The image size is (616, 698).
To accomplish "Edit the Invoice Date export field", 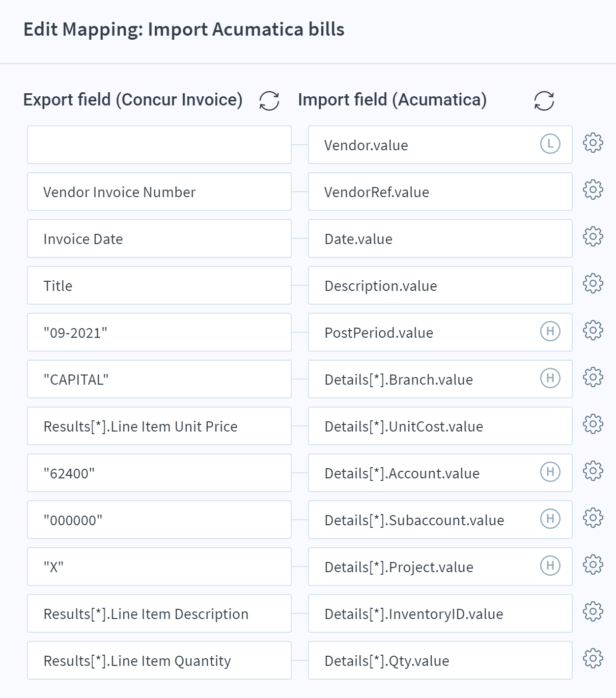I will [x=159, y=238].
